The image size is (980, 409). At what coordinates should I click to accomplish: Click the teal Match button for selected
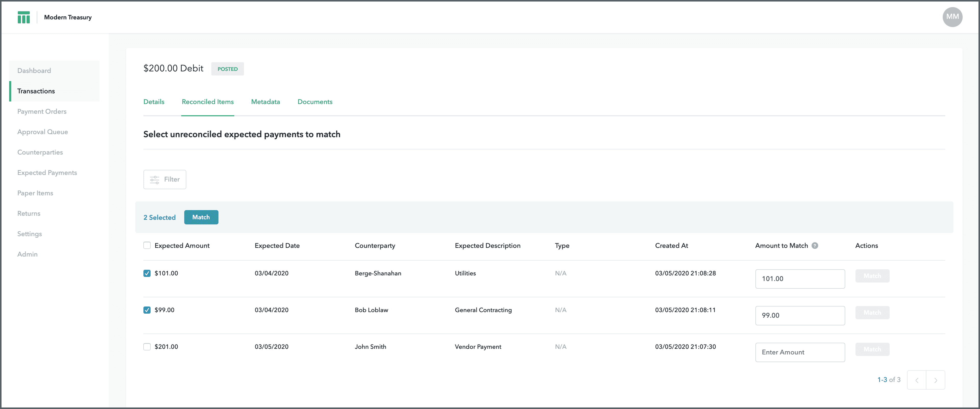click(201, 217)
